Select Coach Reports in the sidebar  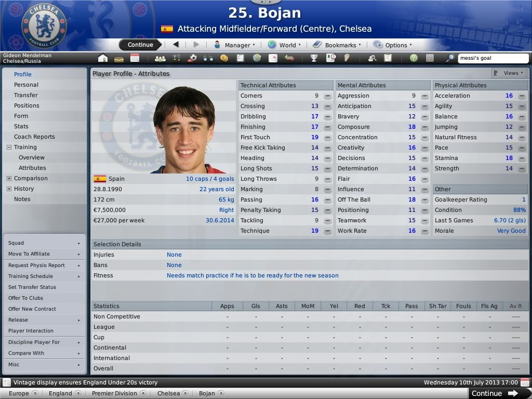tap(34, 137)
